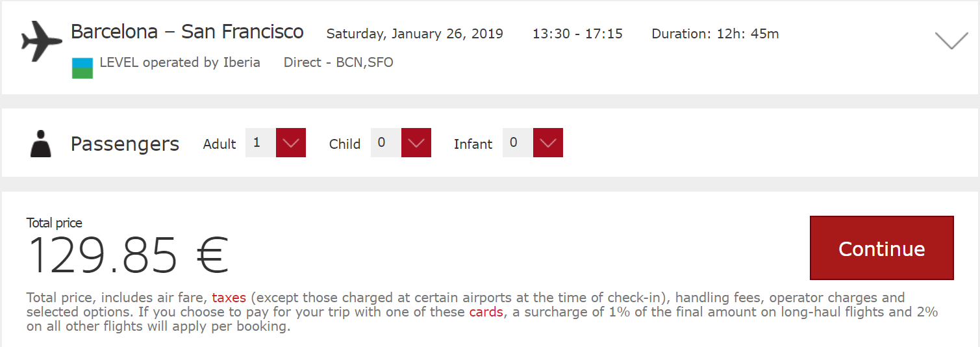Click the Direct - BCN,SFO route text
The height and width of the screenshot is (347, 980).
pos(338,62)
